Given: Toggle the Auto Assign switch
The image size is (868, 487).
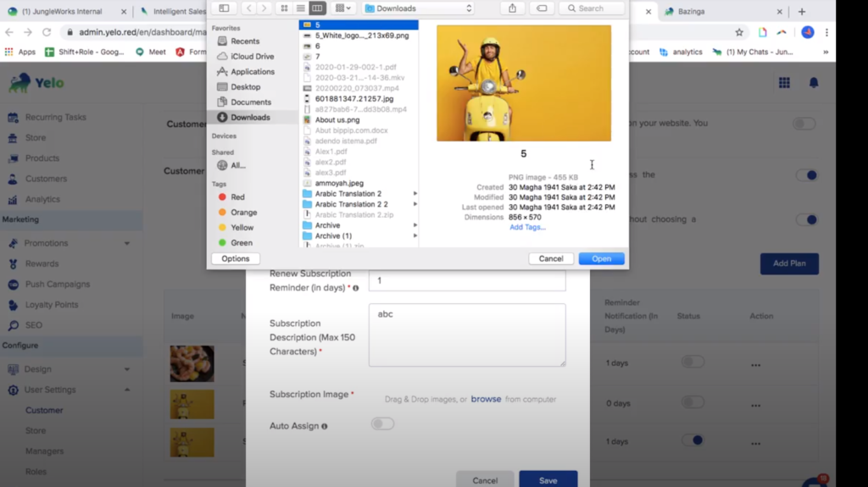Looking at the screenshot, I should 382,424.
